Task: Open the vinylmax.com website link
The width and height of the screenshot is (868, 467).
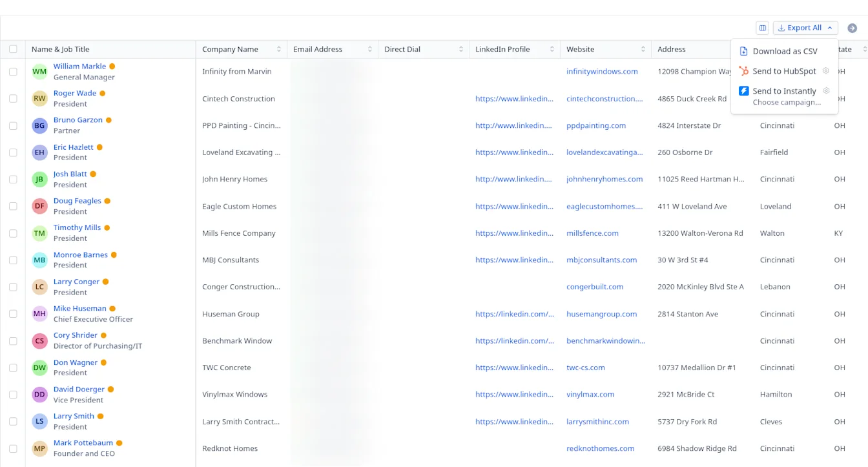Action: [x=590, y=395]
